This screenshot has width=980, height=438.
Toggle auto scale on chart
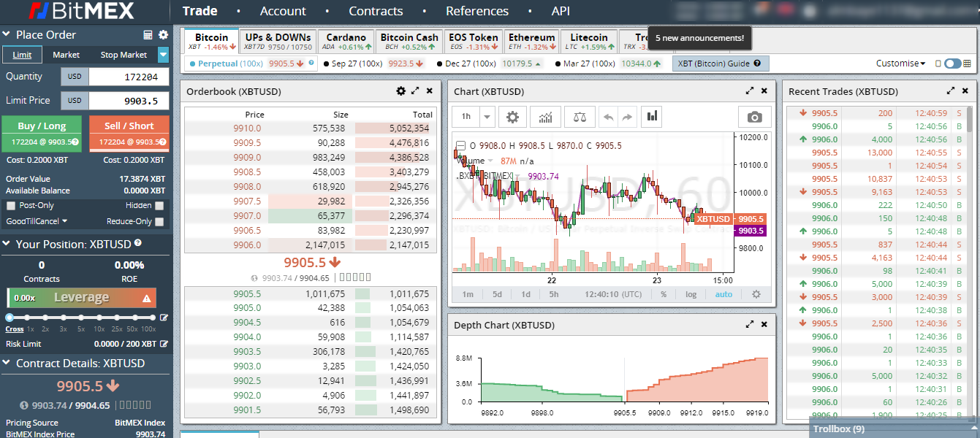tap(723, 295)
